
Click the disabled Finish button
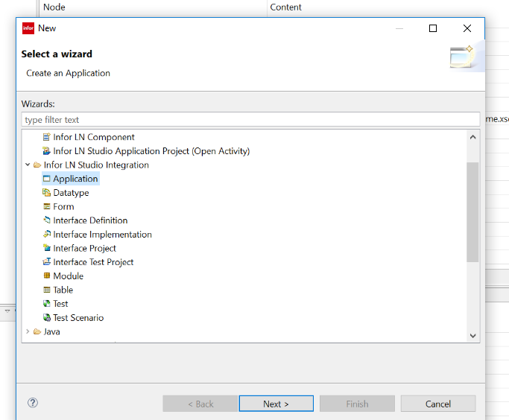coord(358,404)
